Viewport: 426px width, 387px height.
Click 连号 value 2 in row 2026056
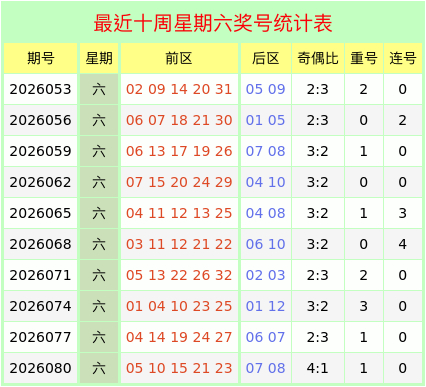[x=403, y=120]
